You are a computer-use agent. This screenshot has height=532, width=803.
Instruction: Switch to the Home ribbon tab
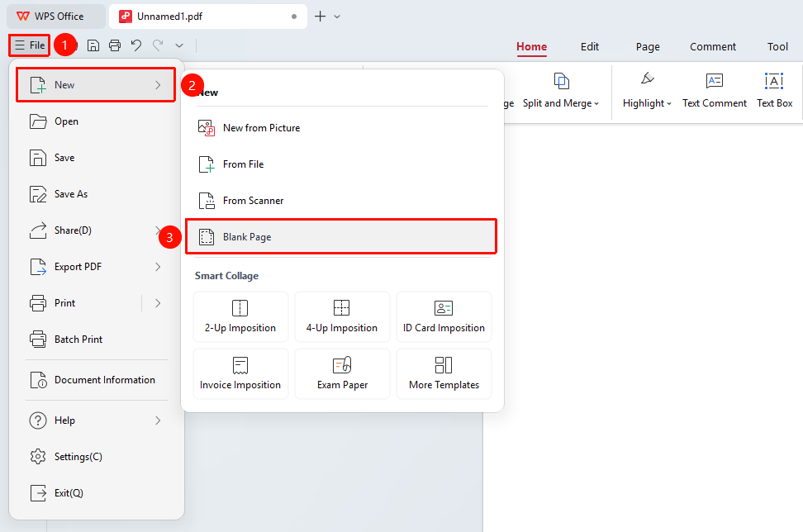click(x=531, y=46)
